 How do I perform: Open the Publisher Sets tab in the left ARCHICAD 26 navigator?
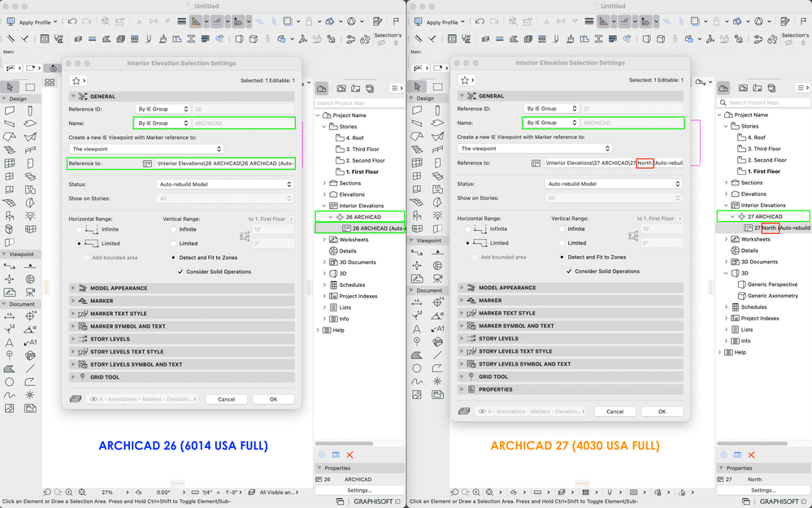[370, 89]
